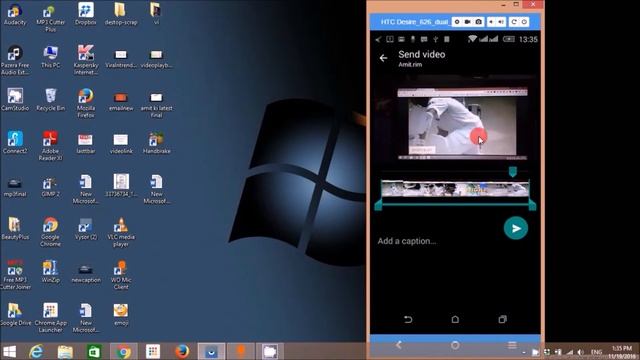The height and width of the screenshot is (360, 640).
Task: Select the emoji desktop icon
Action: click(x=121, y=314)
